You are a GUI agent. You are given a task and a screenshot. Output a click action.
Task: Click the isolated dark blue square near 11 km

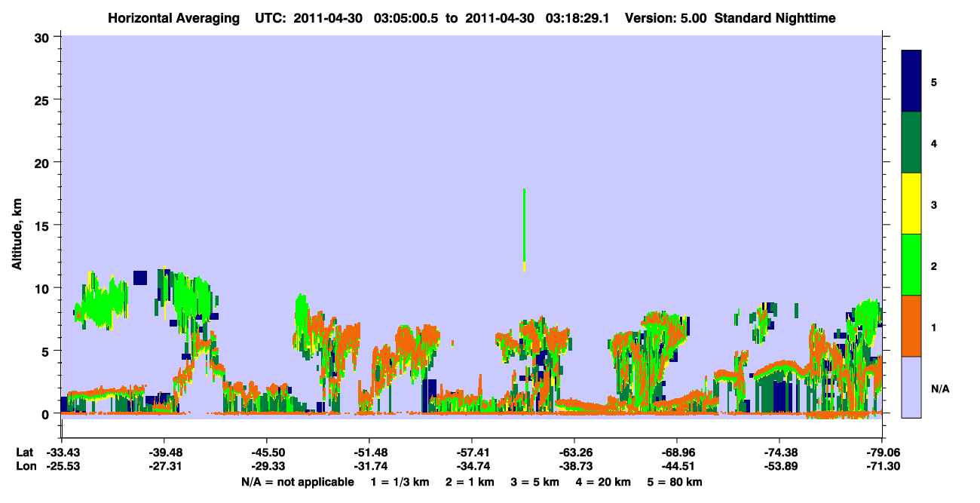coord(139,278)
